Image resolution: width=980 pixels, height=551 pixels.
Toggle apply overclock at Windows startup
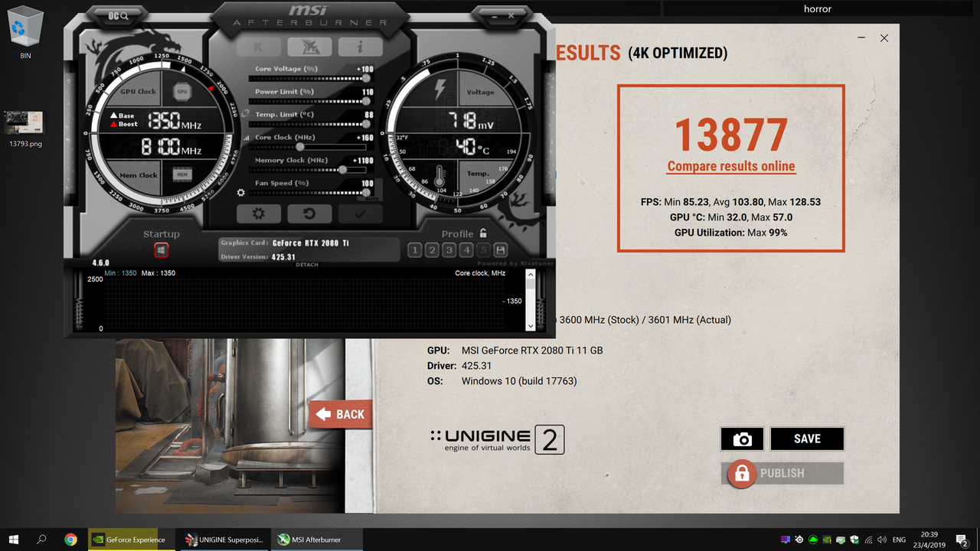coord(161,249)
